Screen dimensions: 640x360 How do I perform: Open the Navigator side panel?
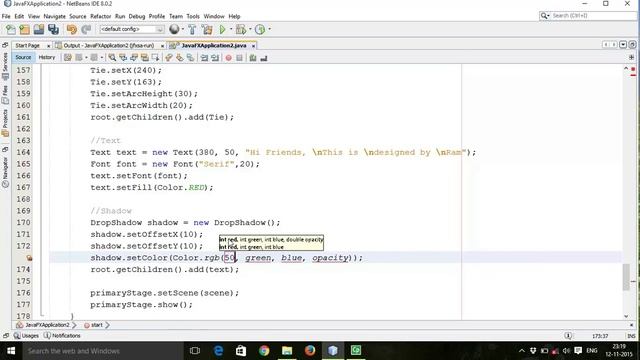(x=5, y=172)
